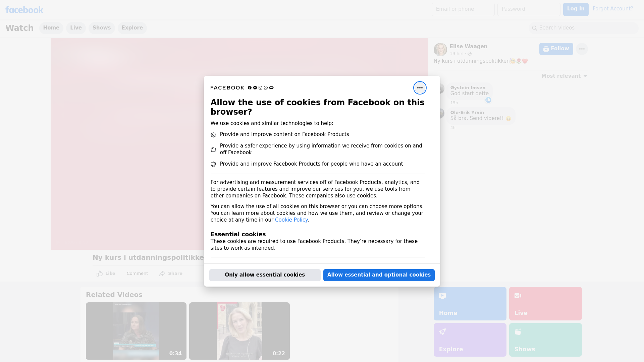Screen dimensions: 644x362
Task: Click the 4h comment timestamp
Action: point(453,128)
